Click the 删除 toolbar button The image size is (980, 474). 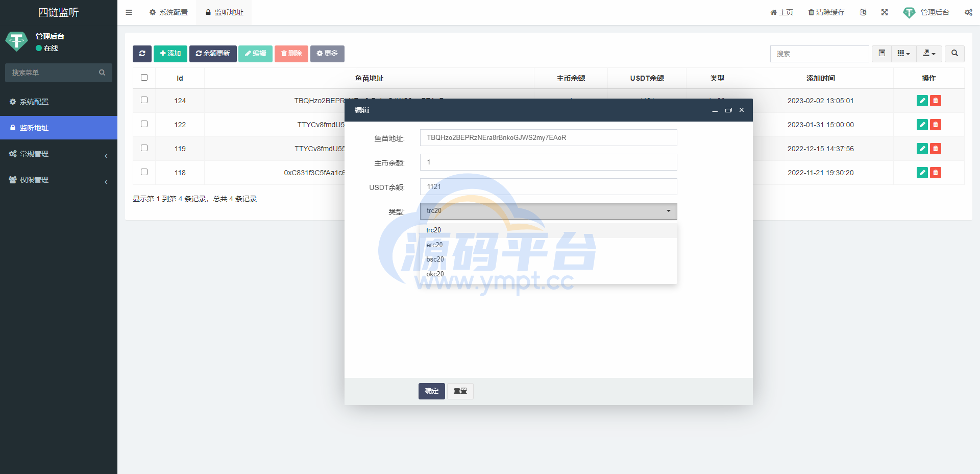pos(291,54)
